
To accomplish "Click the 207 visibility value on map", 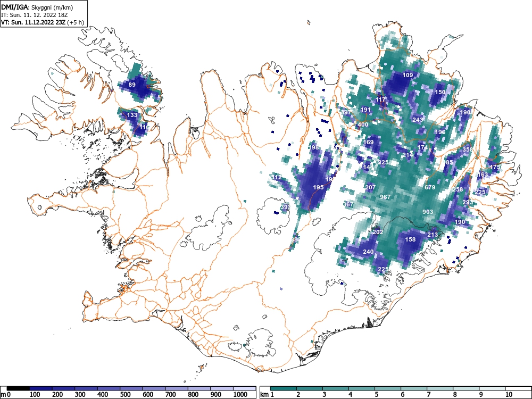I will pyautogui.click(x=370, y=187).
